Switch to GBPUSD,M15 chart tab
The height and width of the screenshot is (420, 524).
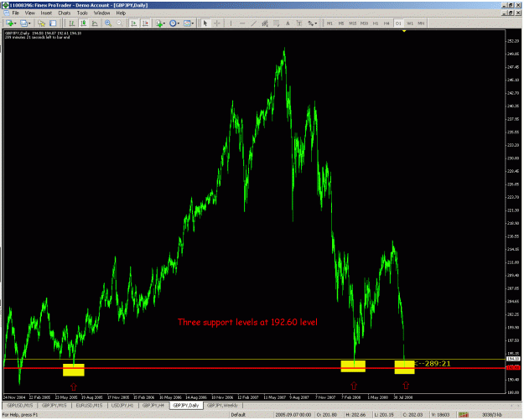[x=20, y=405]
